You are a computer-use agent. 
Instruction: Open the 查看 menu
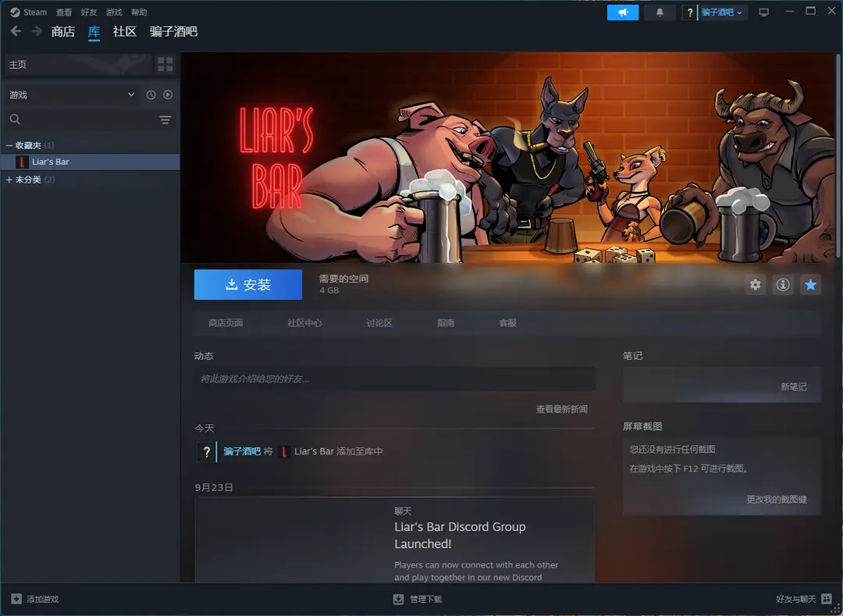click(64, 12)
